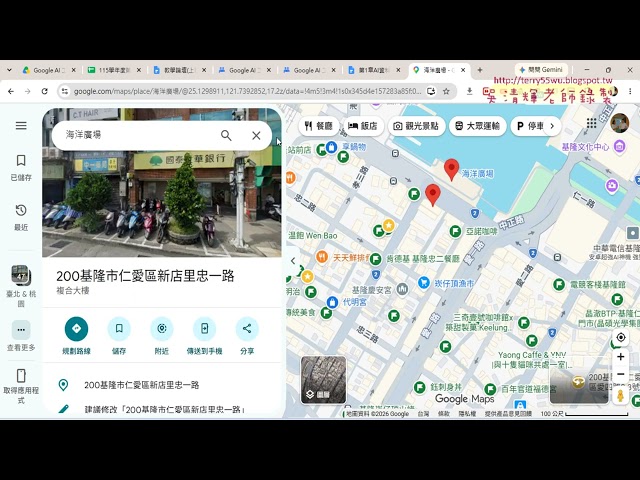Select the 餐廳 restaurants filter chip
This screenshot has width=640, height=480.
319,126
